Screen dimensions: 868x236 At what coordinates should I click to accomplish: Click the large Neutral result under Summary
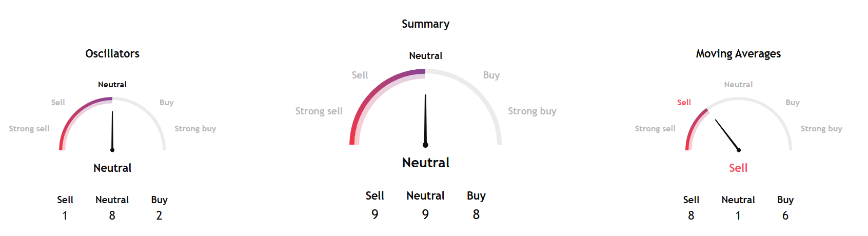[x=425, y=163]
